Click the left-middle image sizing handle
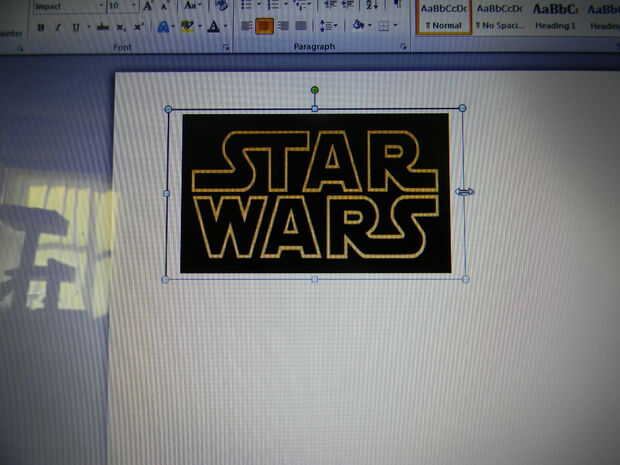Image resolution: width=620 pixels, height=465 pixels. click(x=166, y=194)
